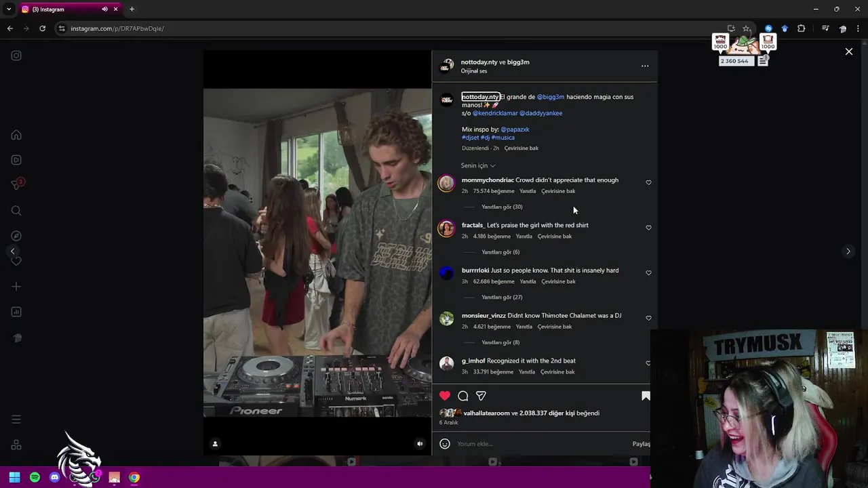Click Yanıtla under mommychondriac's comment

point(528,191)
